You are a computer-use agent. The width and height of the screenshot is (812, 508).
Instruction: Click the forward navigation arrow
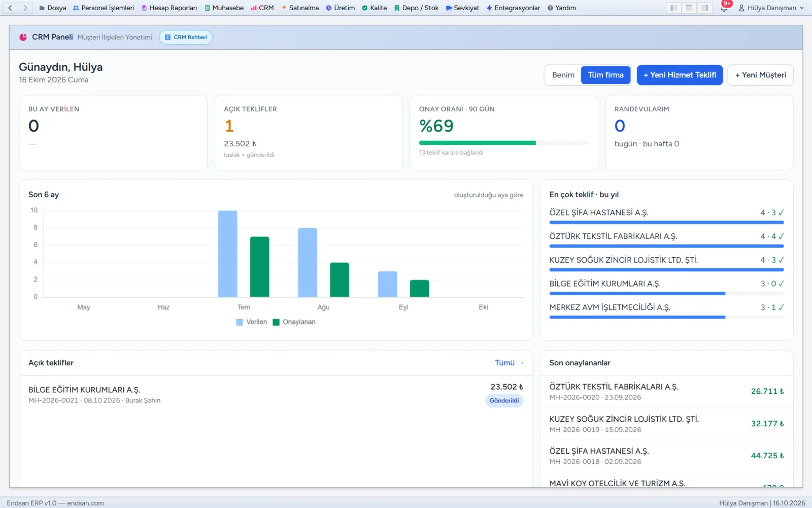point(25,8)
